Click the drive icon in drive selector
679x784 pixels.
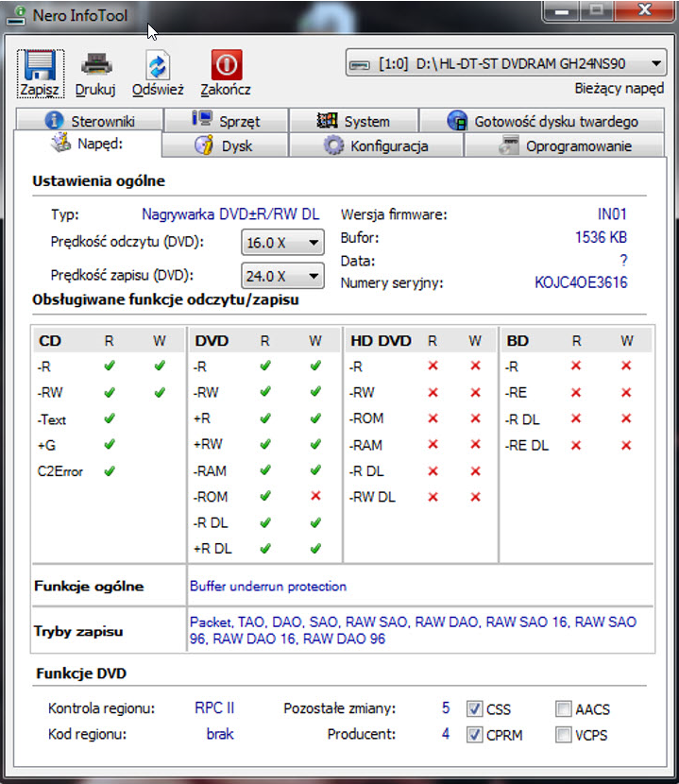(x=359, y=64)
